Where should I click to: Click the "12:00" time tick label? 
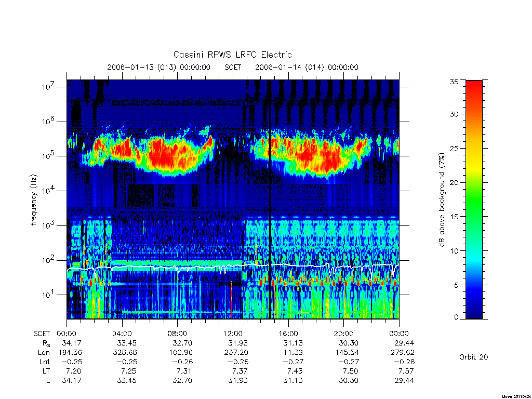tap(233, 334)
